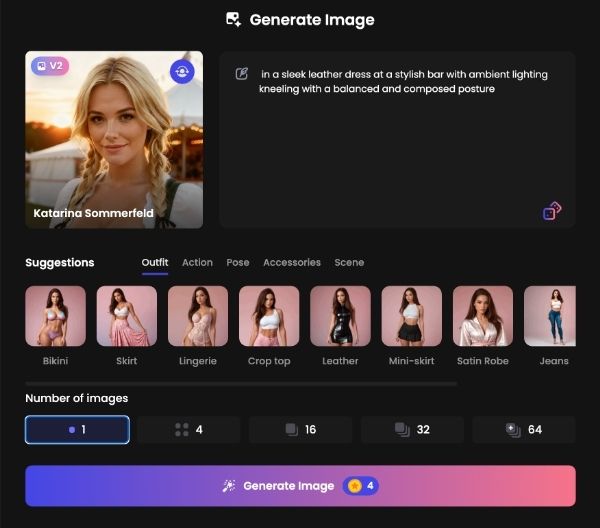The image size is (600, 528).
Task: Pick the Jeans outfit thumbnail
Action: pyautogui.click(x=550, y=316)
